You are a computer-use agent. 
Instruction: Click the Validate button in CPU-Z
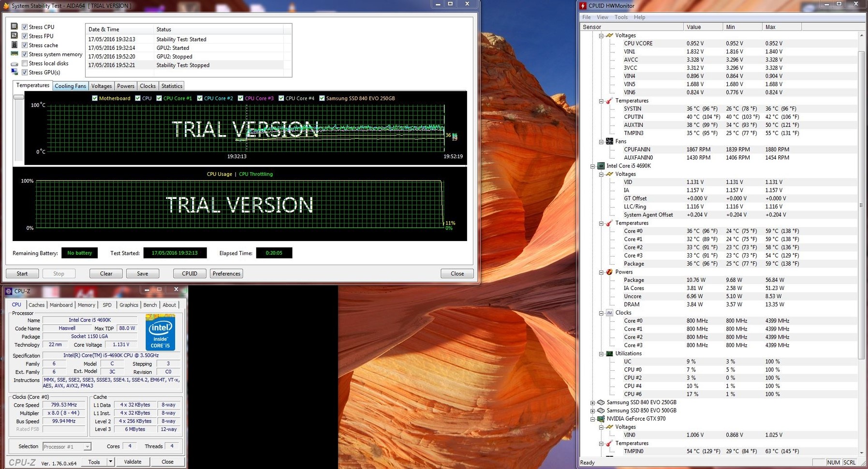pos(132,462)
